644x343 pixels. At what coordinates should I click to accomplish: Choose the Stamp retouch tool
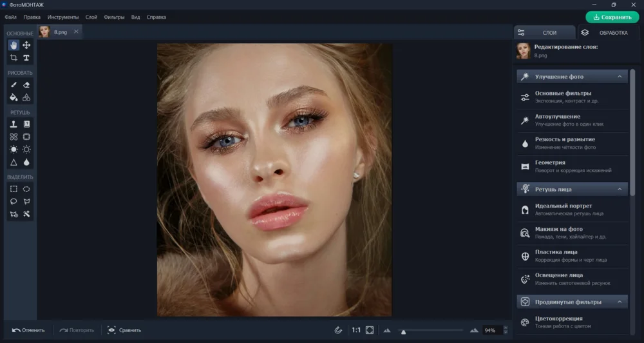tap(14, 124)
